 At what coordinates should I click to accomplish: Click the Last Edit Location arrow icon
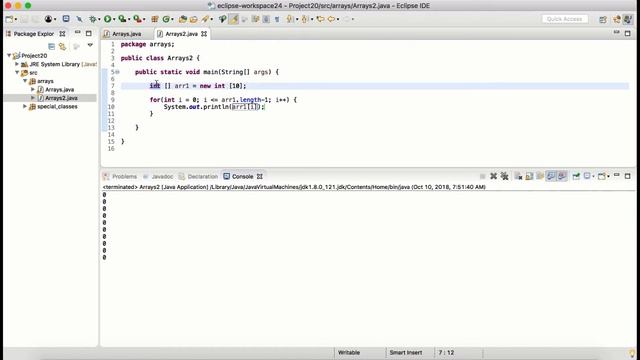click(x=320, y=19)
